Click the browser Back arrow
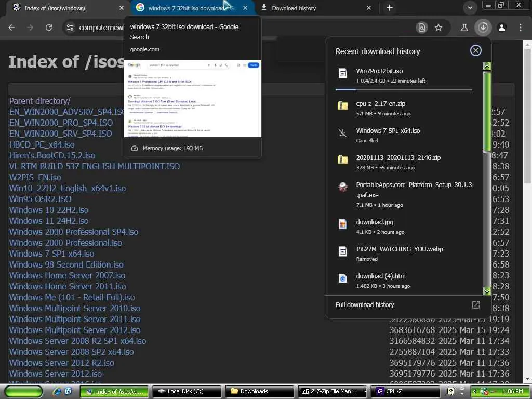This screenshot has height=399, width=532. point(11,28)
